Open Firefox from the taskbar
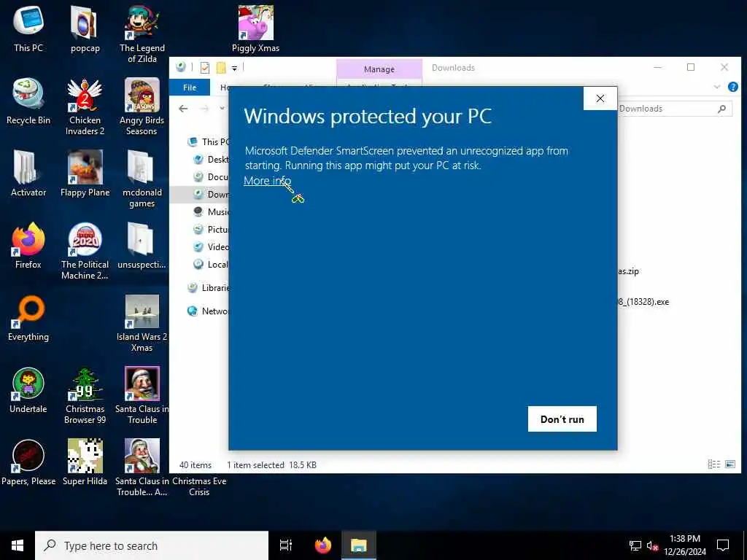This screenshot has width=747, height=560. [323, 545]
